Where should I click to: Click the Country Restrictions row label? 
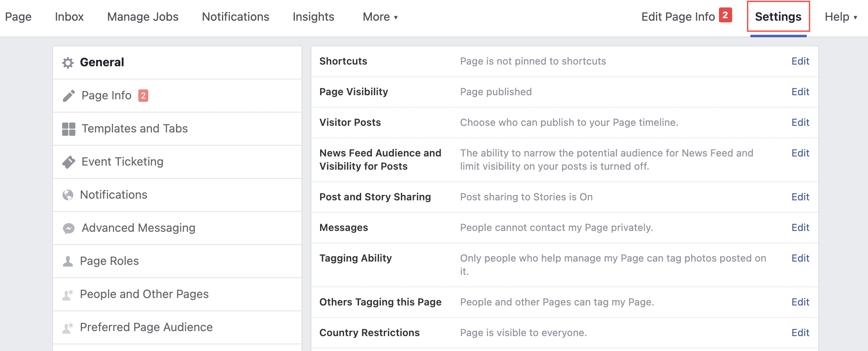tap(369, 333)
